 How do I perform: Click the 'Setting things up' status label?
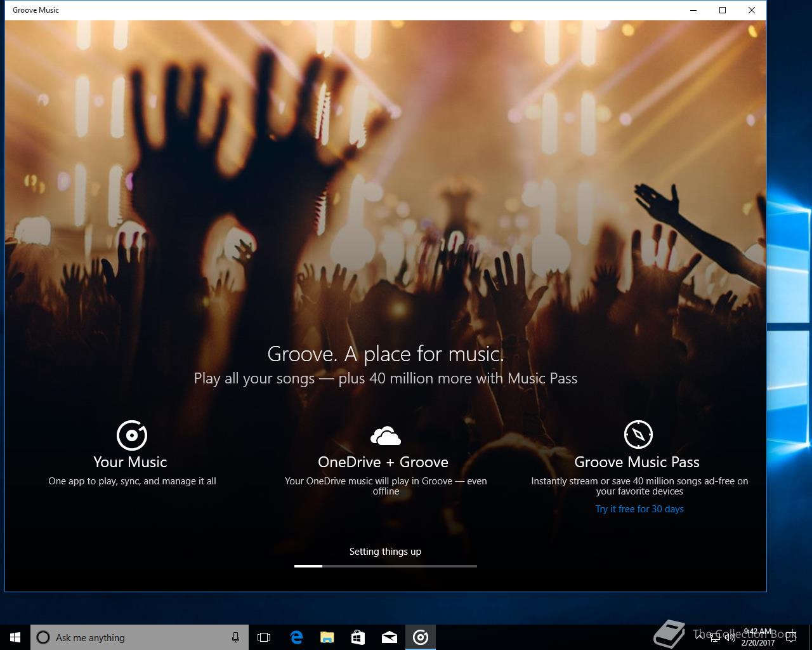tap(385, 552)
